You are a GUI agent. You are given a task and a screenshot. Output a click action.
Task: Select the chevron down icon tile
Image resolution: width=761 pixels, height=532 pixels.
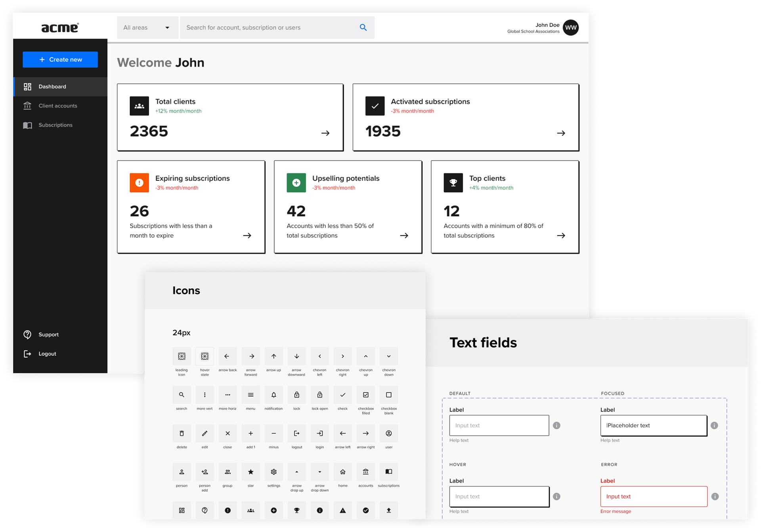coord(388,356)
